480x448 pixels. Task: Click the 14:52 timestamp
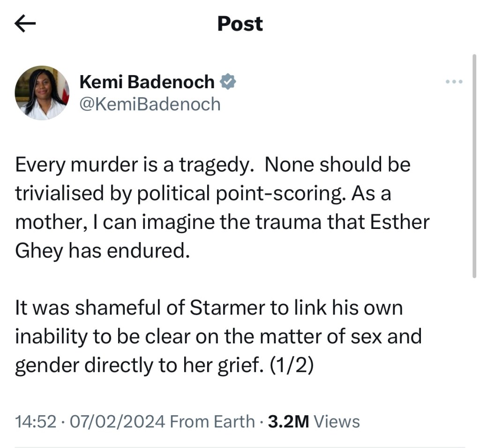coord(35,421)
